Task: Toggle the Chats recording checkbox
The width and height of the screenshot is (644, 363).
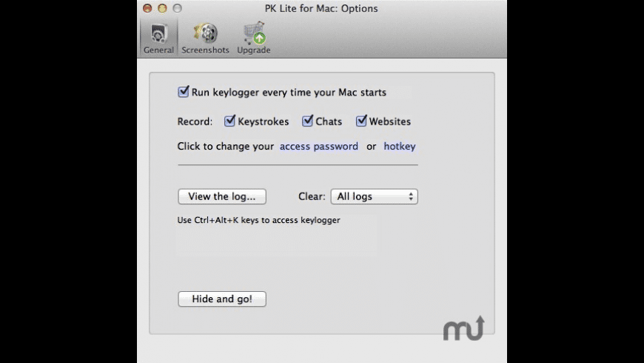Action: 307,121
